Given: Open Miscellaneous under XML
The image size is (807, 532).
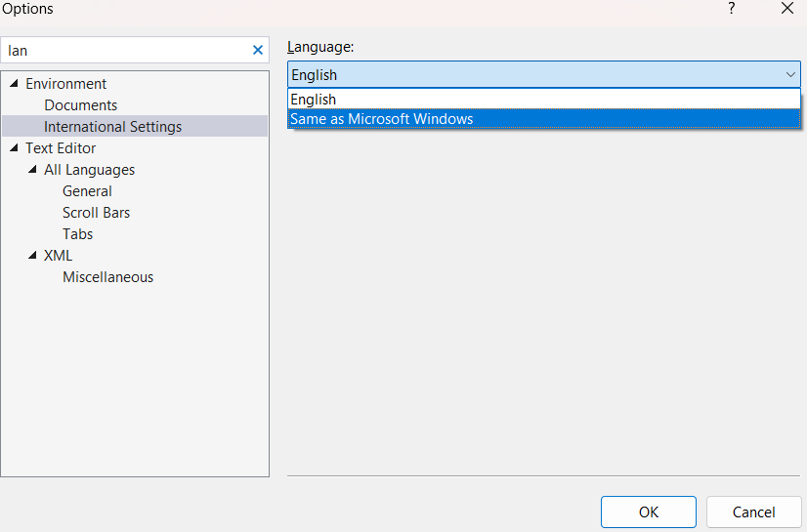Looking at the screenshot, I should tap(107, 277).
